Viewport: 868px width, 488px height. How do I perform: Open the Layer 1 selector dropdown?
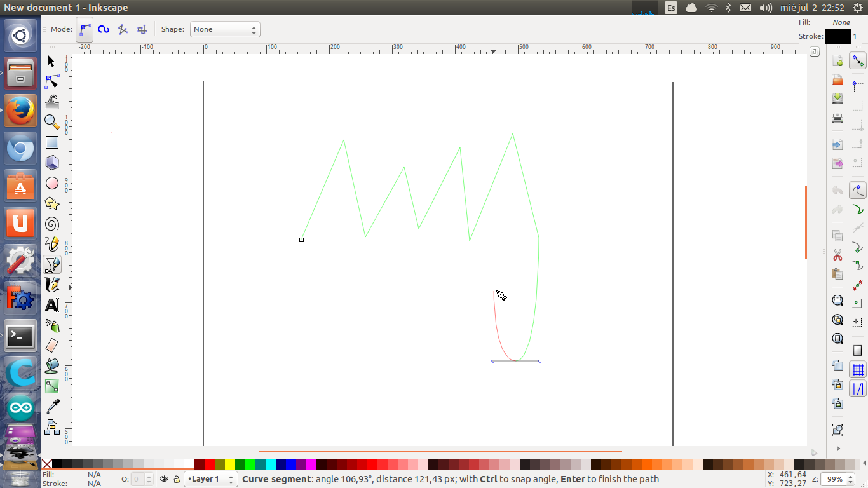pos(210,479)
